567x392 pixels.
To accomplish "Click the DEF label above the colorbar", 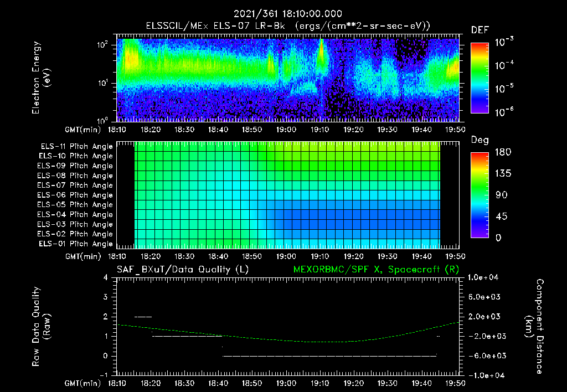I will coord(480,30).
